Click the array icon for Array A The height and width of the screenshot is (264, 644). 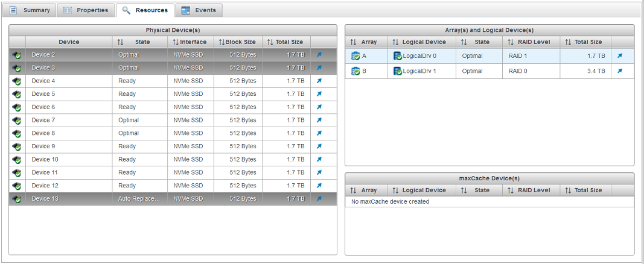click(355, 56)
